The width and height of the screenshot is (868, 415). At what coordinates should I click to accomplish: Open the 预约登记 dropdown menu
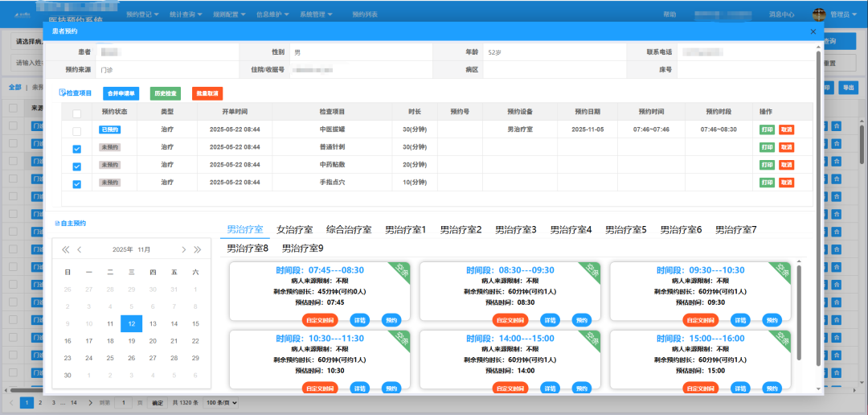click(142, 14)
